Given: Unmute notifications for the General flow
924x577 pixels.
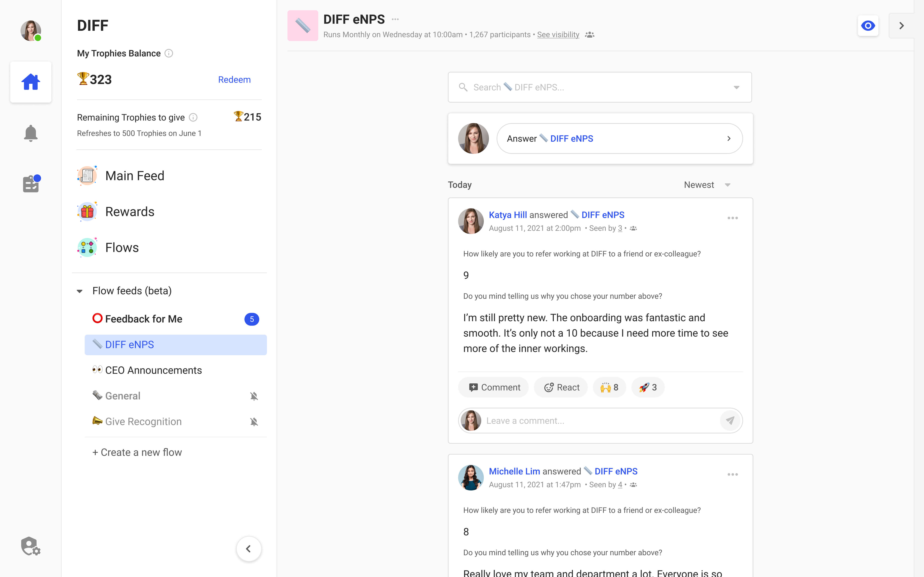Looking at the screenshot, I should tap(254, 396).
